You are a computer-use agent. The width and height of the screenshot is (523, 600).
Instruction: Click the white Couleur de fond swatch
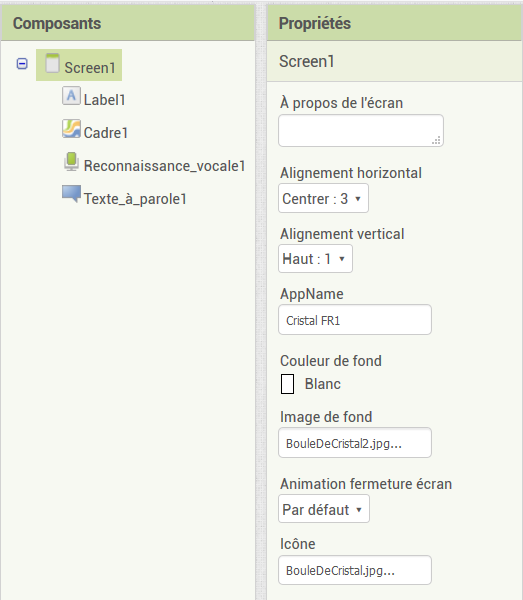[287, 384]
